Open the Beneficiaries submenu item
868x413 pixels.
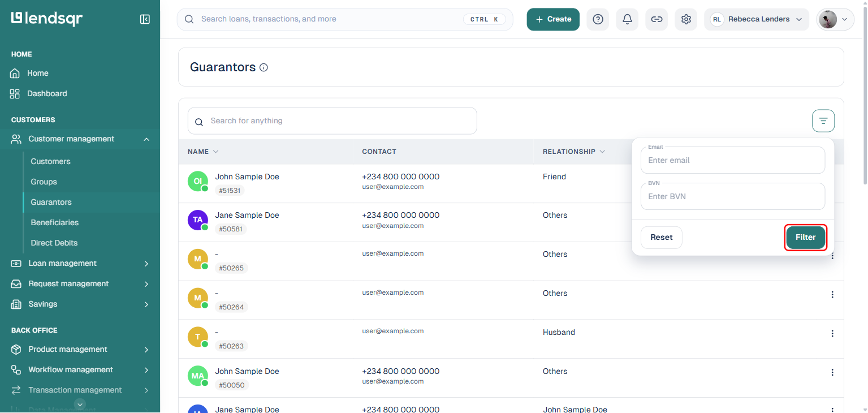55,222
